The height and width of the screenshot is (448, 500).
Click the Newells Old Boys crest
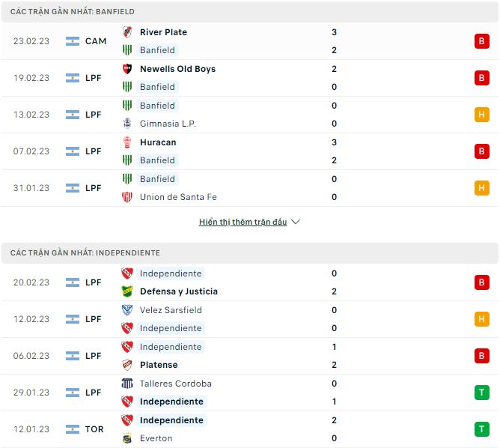[x=126, y=69]
